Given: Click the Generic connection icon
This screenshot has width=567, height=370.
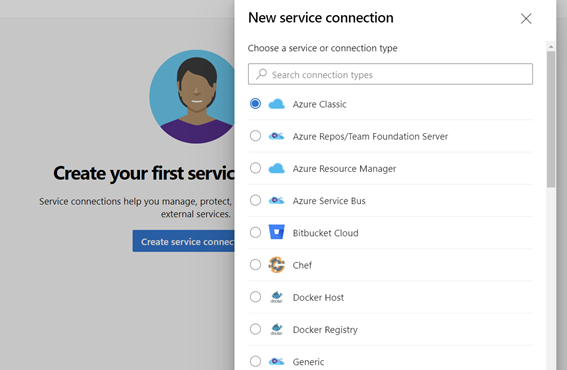Looking at the screenshot, I should pos(277,361).
